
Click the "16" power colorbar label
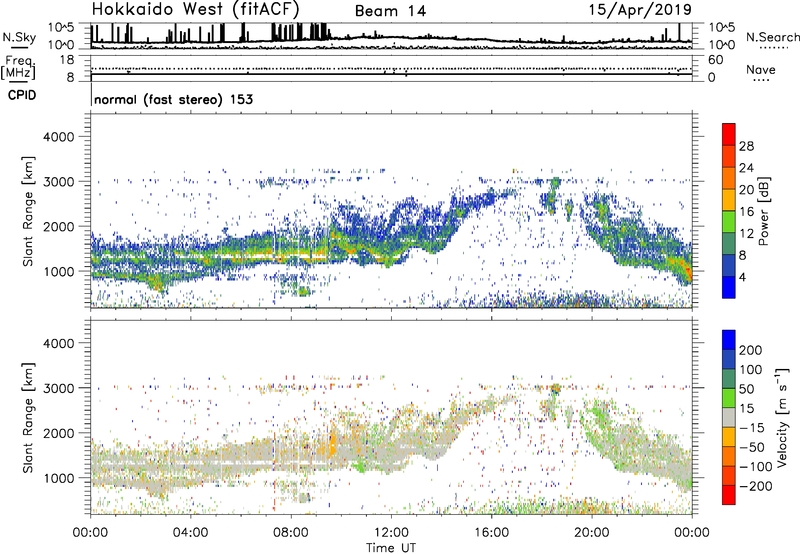[x=746, y=212]
